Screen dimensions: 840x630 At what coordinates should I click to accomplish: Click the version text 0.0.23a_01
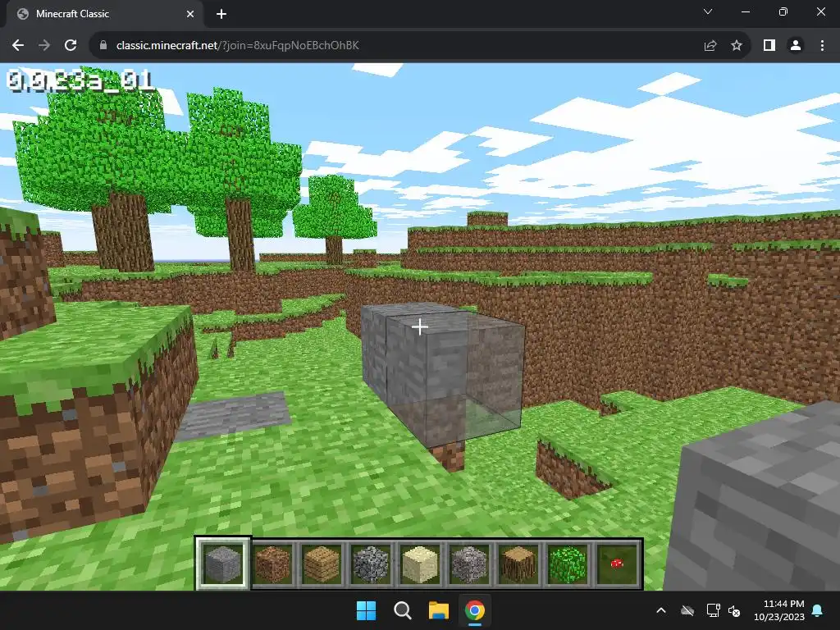click(x=80, y=81)
